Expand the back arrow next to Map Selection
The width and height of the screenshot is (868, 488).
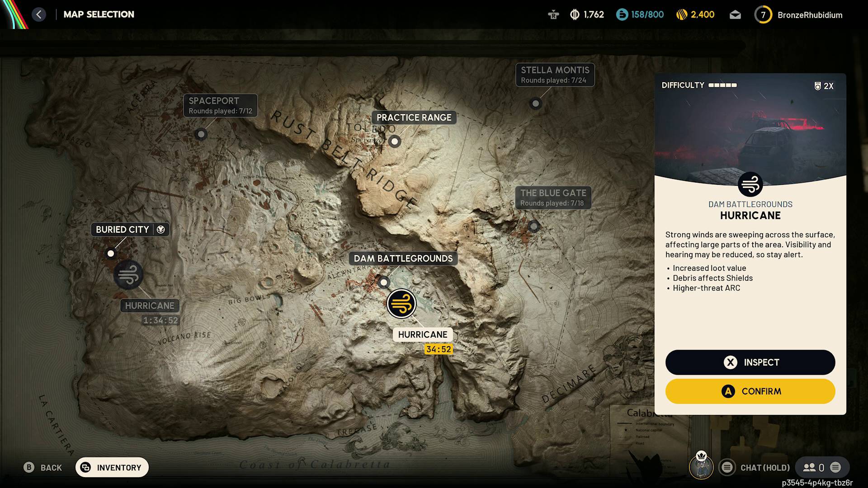[39, 14]
